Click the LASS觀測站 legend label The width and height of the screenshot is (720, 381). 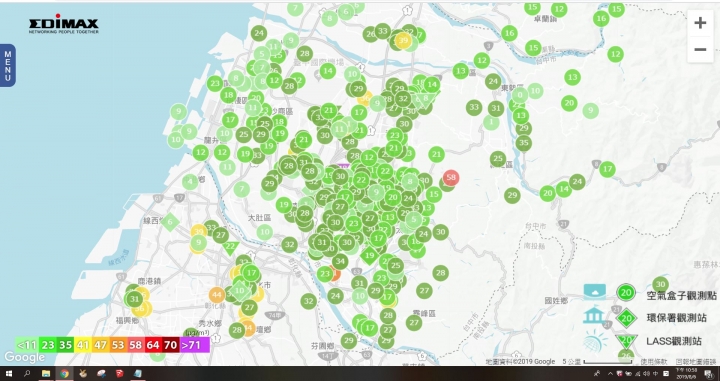[x=674, y=341]
